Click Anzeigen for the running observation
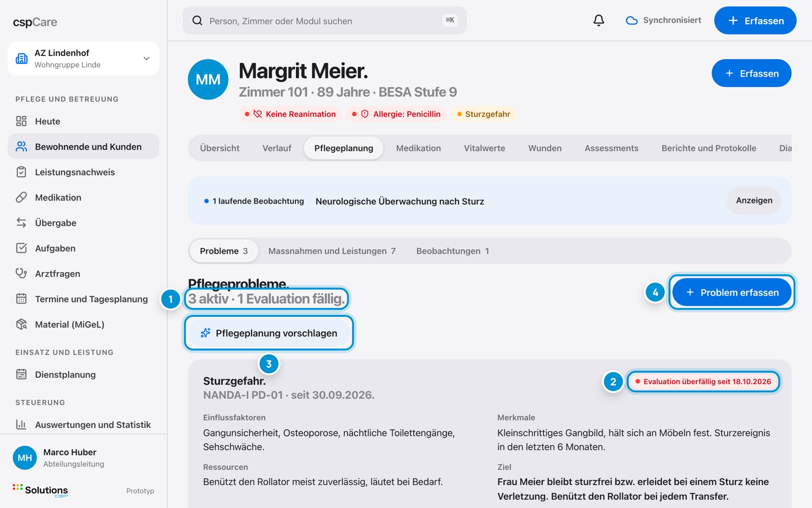The height and width of the screenshot is (508, 812). pos(754,201)
